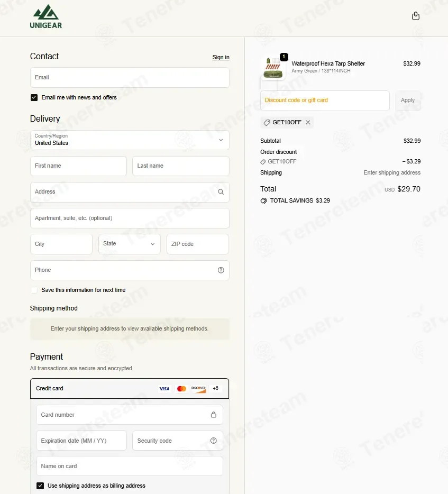Click the GET10OFF tag icon chip
This screenshot has height=494, width=448.
tap(267, 123)
